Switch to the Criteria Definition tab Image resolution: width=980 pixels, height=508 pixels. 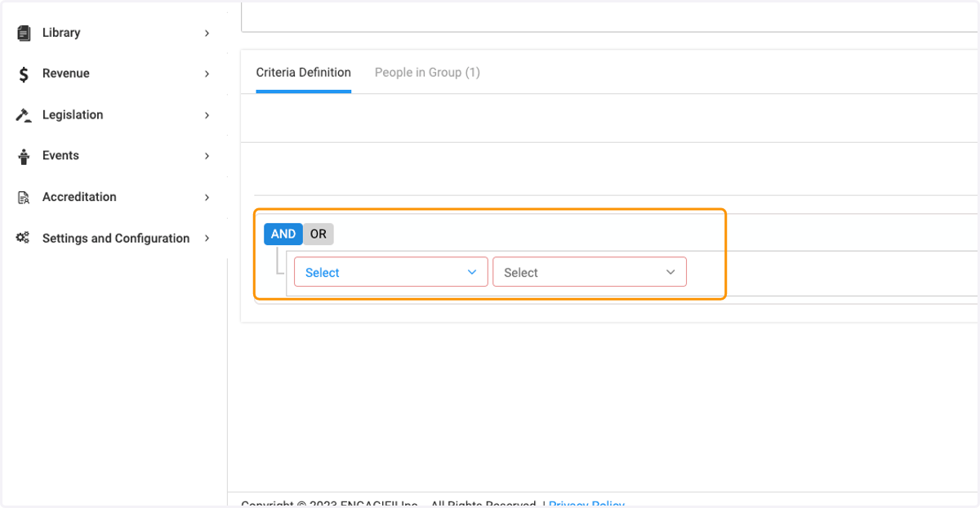click(304, 73)
